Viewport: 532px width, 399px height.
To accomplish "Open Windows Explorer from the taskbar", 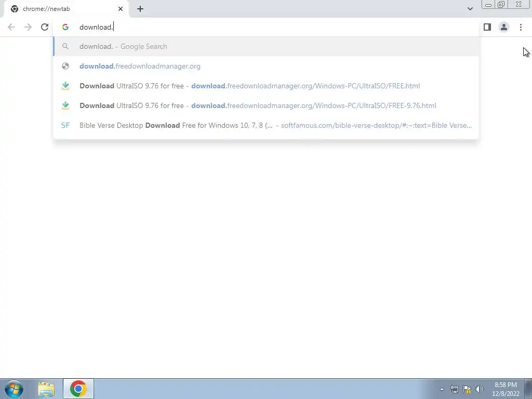I will [46, 389].
